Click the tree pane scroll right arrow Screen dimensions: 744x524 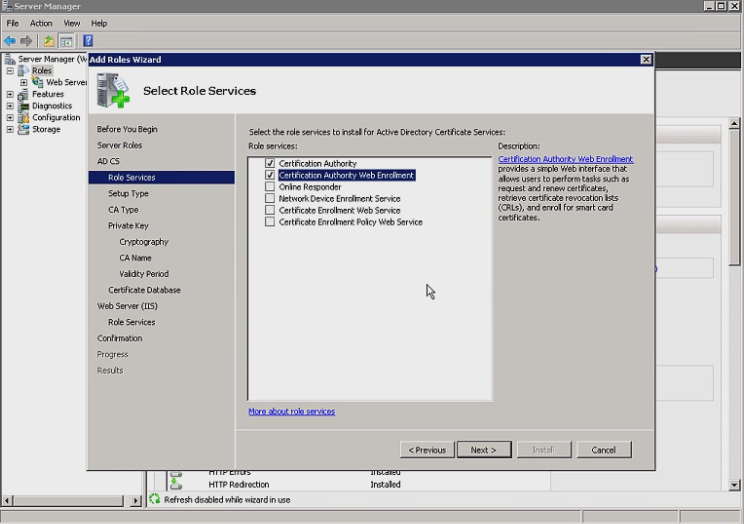(x=136, y=500)
